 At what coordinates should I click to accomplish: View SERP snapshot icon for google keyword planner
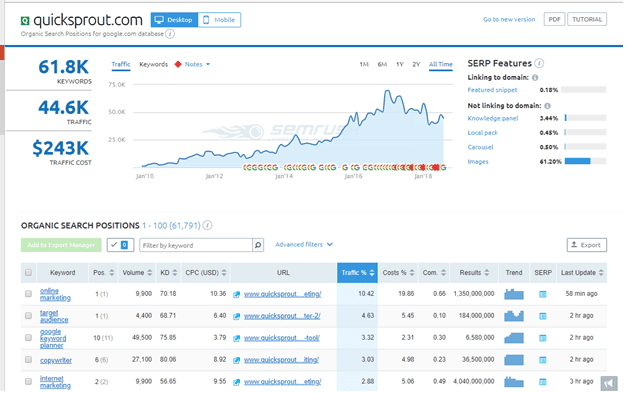click(x=542, y=338)
